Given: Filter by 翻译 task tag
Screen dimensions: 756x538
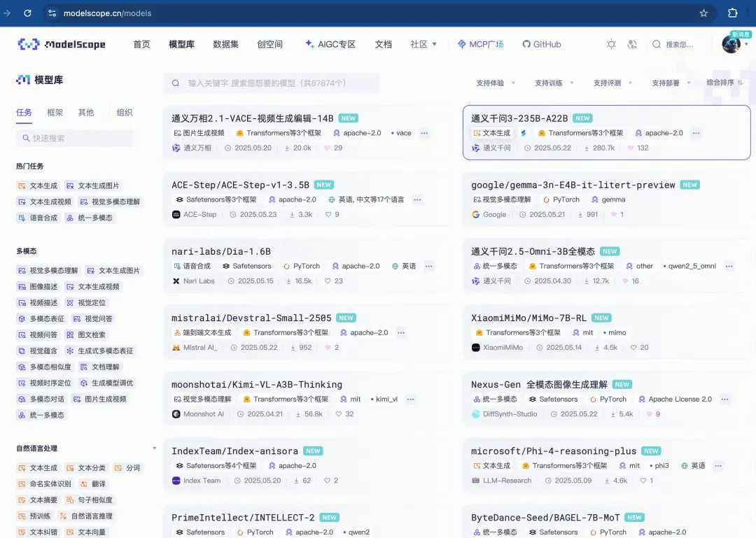Looking at the screenshot, I should (x=92, y=483).
